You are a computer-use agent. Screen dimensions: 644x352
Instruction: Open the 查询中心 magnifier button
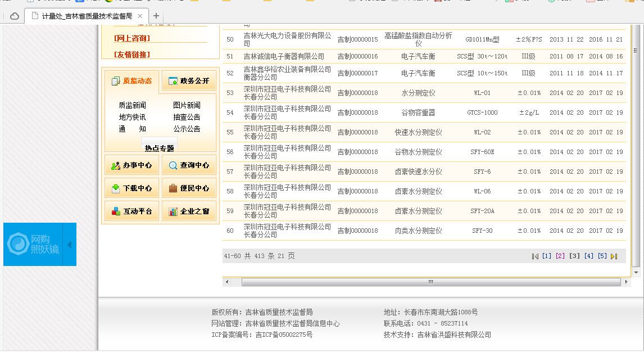click(189, 165)
